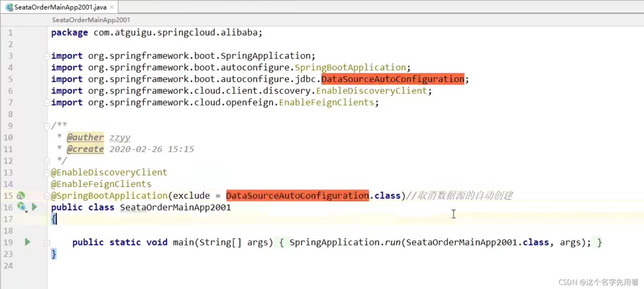Click the SeataOrderMainApp2001 breadcrumb
The height and width of the screenshot is (289, 644).
(91, 20)
